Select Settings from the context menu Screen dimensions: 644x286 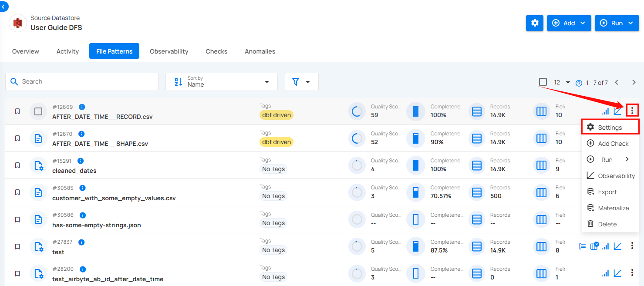pos(610,128)
